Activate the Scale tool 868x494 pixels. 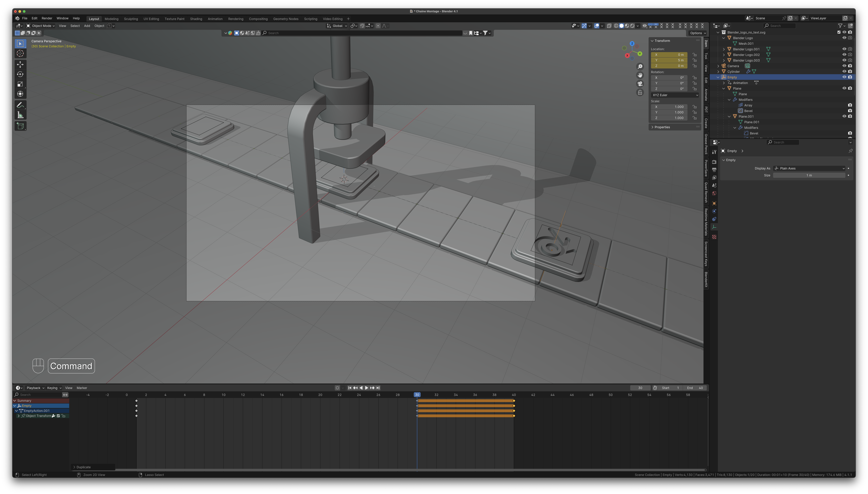[20, 84]
